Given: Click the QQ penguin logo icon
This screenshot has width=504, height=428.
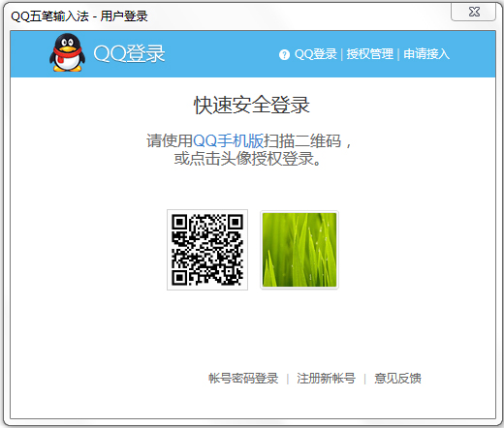Looking at the screenshot, I should click(x=67, y=52).
